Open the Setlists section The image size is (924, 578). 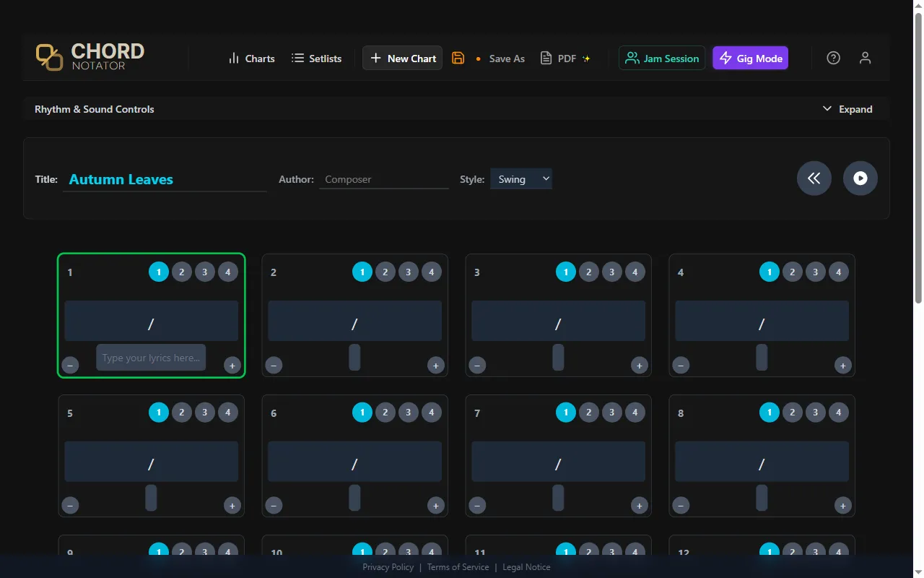coord(315,58)
